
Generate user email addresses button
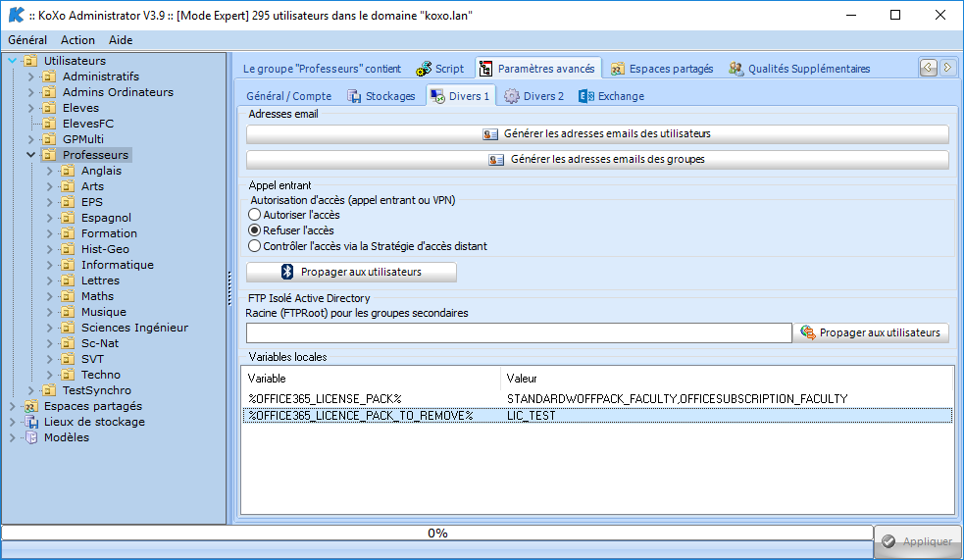597,134
